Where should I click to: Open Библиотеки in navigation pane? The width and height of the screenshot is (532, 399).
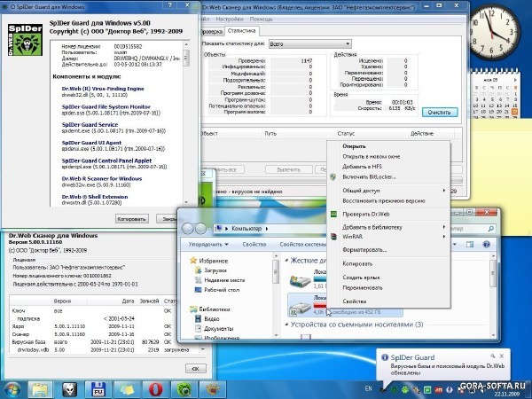215,309
